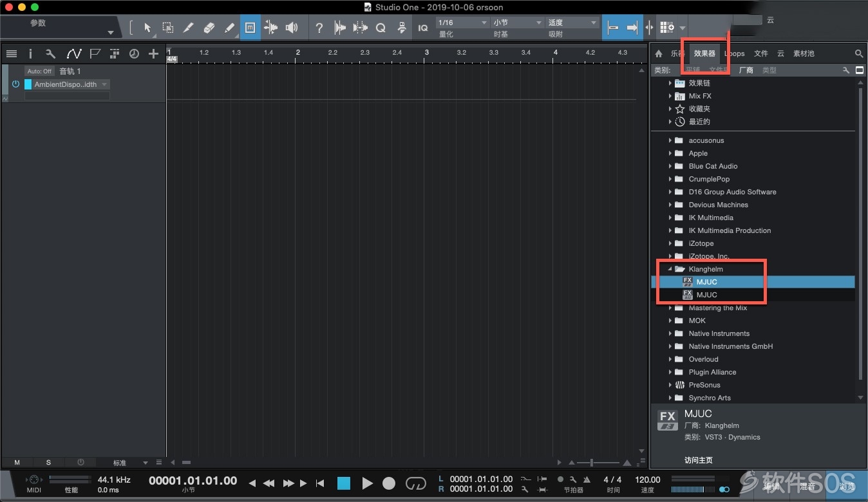Toggle the Loop transport button
The height and width of the screenshot is (502, 868).
click(x=415, y=483)
